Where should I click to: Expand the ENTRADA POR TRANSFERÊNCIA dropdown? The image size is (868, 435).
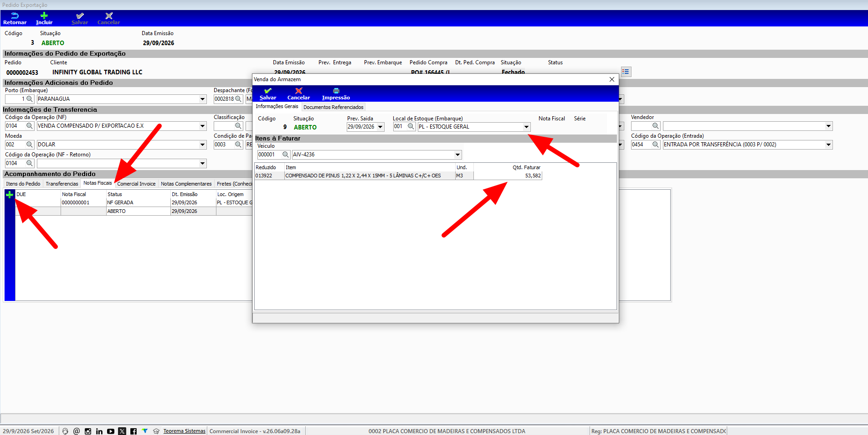coord(828,145)
